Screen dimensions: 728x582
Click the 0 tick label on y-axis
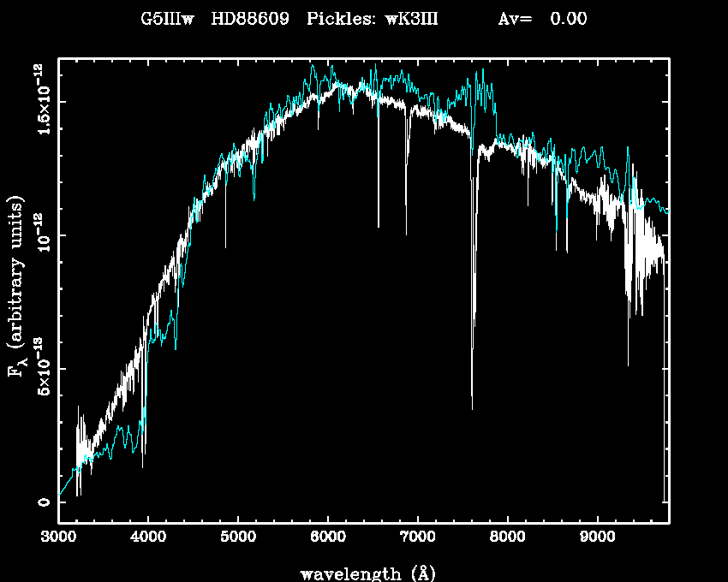(42, 502)
